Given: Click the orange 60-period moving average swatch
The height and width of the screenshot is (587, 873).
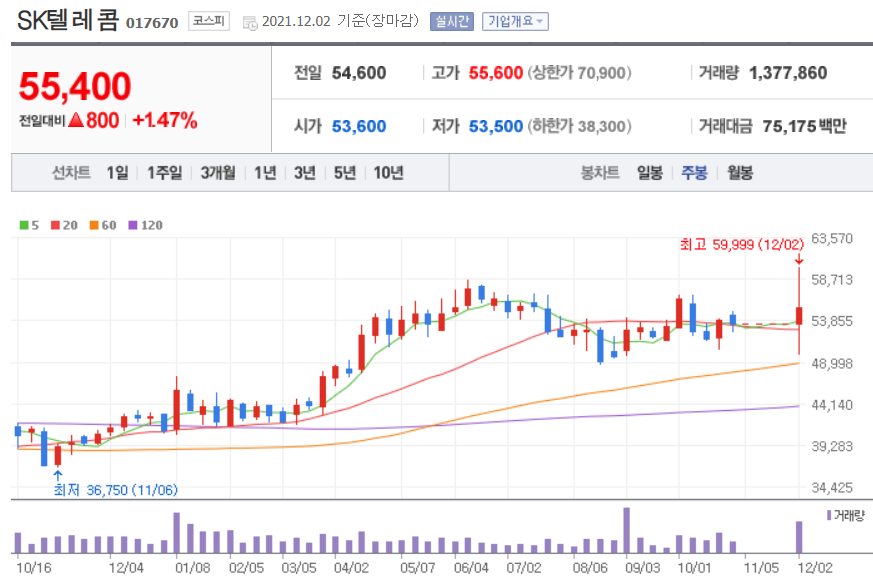Looking at the screenshot, I should pyautogui.click(x=94, y=225).
